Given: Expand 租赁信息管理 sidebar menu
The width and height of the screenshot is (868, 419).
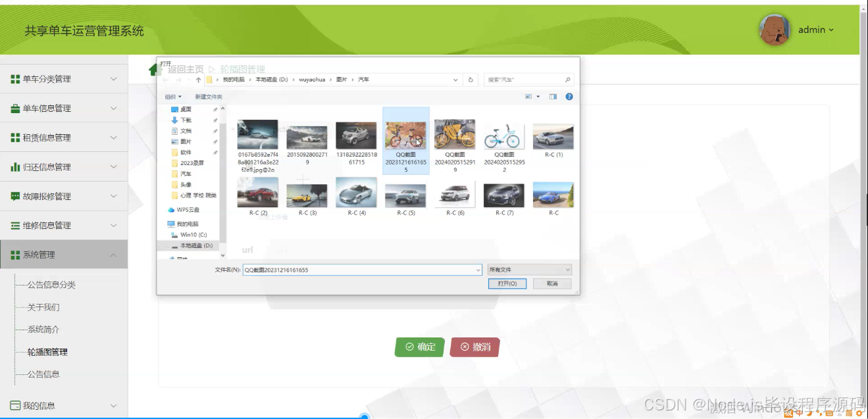Looking at the screenshot, I should (64, 137).
